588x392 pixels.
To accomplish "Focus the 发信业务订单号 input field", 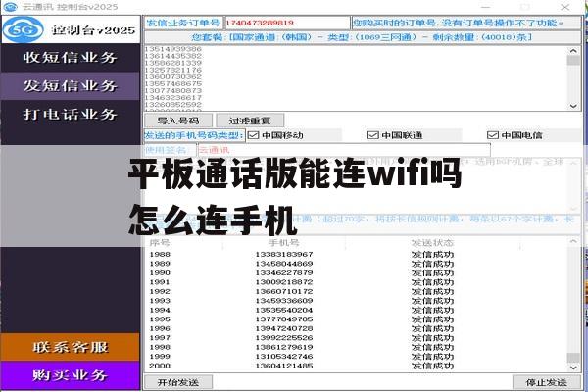I will tap(287, 23).
